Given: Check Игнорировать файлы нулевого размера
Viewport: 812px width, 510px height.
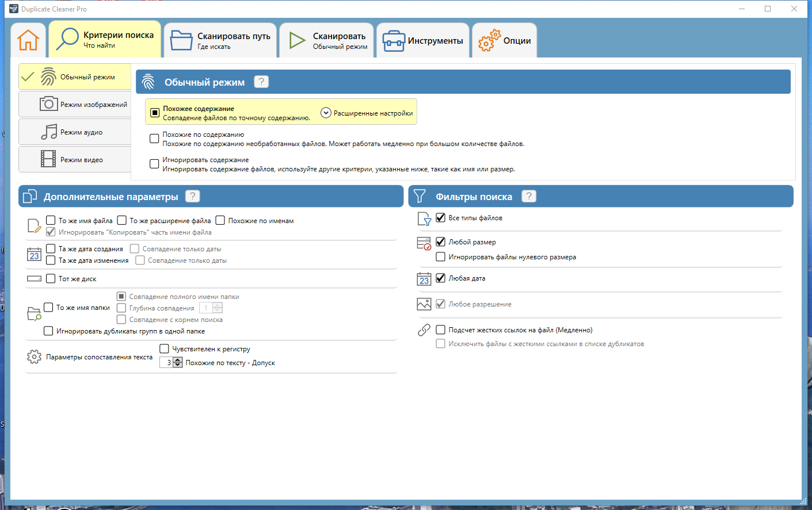Looking at the screenshot, I should 440,256.
